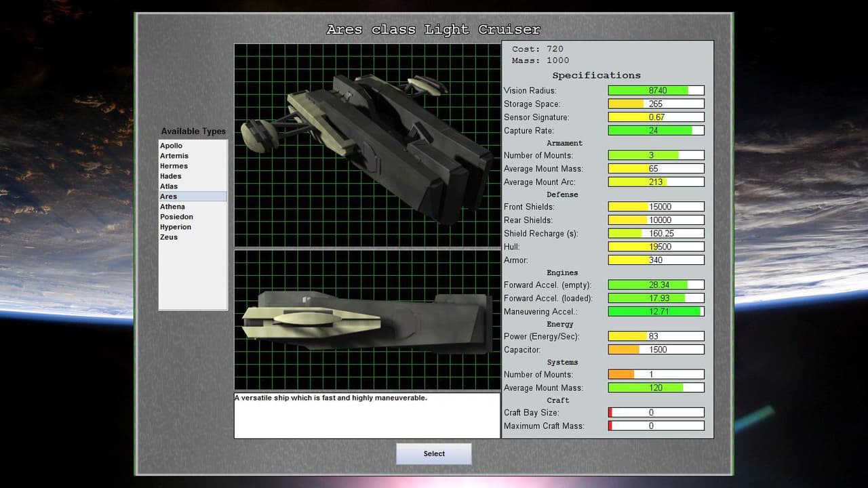Click the Shield Recharge (s) label
The image size is (868, 488).
[542, 234]
